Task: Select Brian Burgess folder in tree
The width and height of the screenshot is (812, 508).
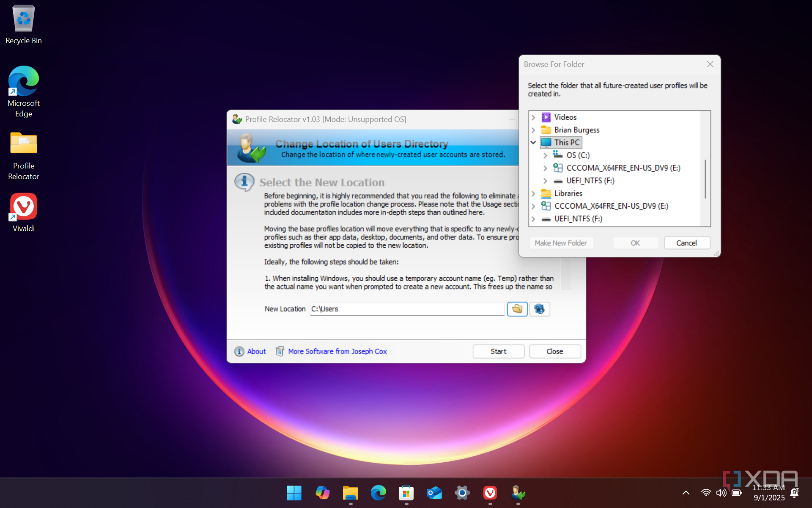Action: (x=576, y=130)
